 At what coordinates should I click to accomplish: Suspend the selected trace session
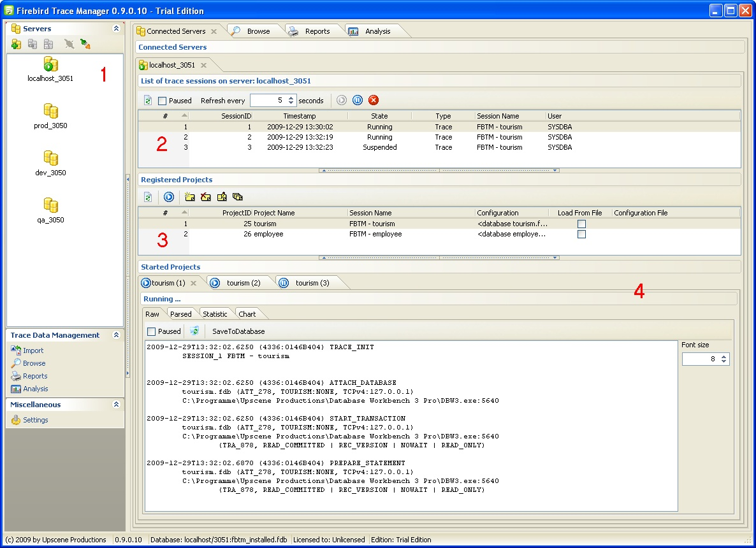point(357,100)
